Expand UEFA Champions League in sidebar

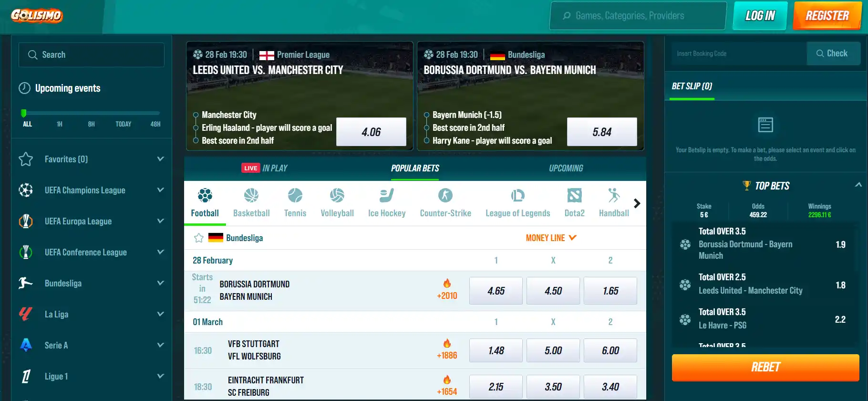tap(160, 190)
